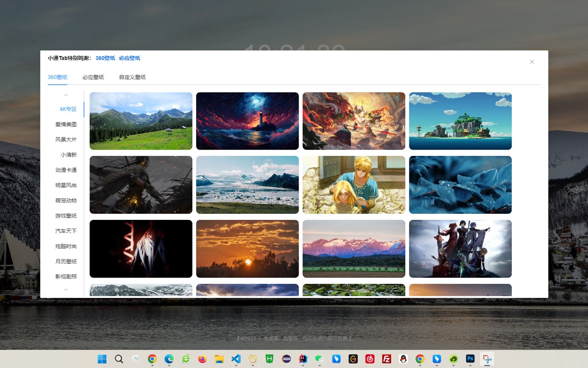Click the up chevron above 4K专区
The image size is (588, 368).
[66, 95]
